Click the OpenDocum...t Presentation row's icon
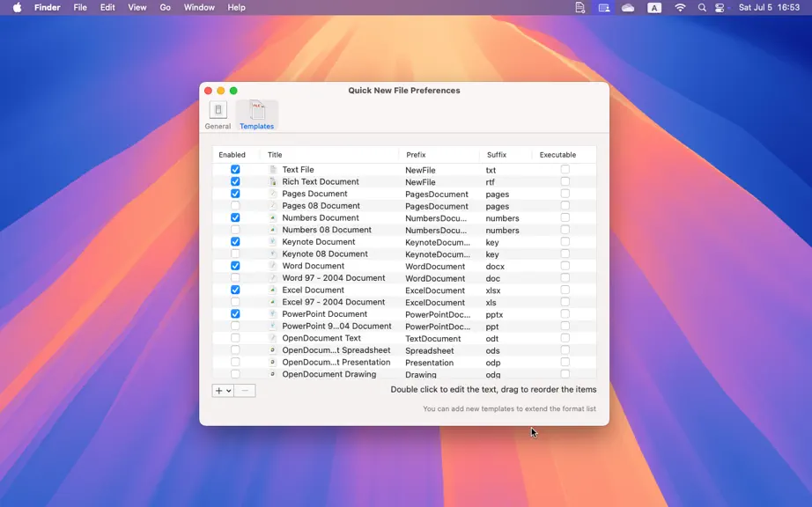This screenshot has width=812, height=507. (x=273, y=362)
